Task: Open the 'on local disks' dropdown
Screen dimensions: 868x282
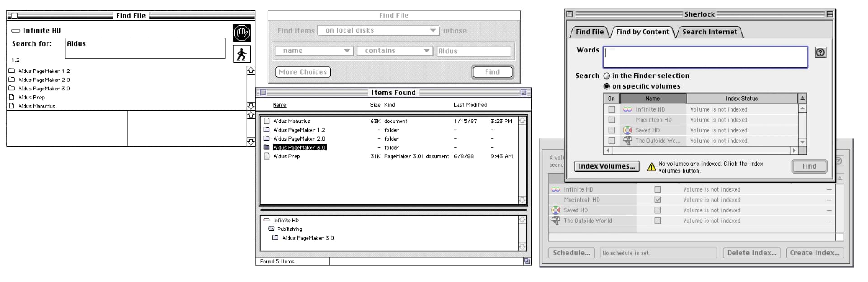Action: click(378, 30)
